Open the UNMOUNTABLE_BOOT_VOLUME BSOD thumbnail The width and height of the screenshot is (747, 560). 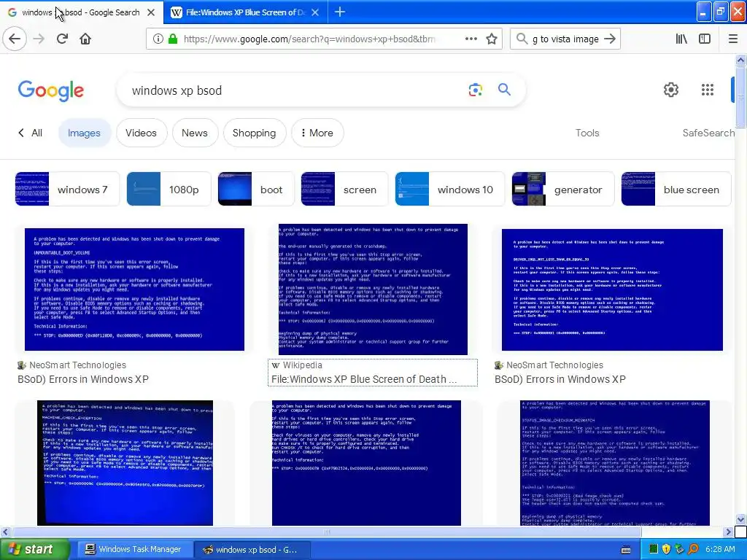click(x=134, y=289)
